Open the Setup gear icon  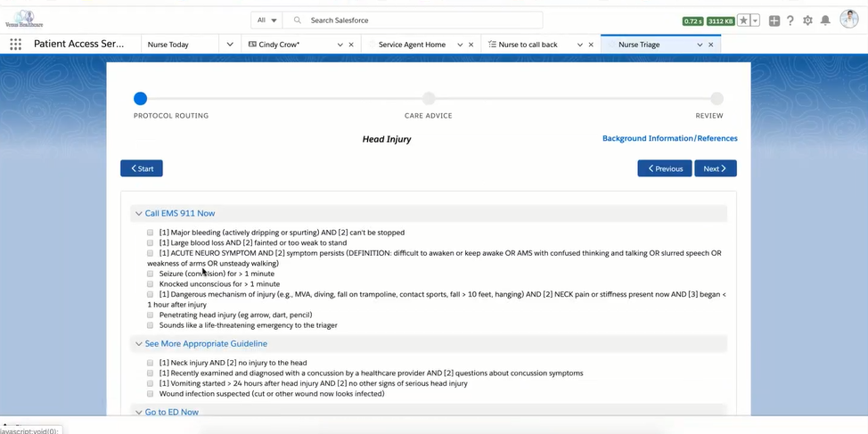tap(807, 21)
